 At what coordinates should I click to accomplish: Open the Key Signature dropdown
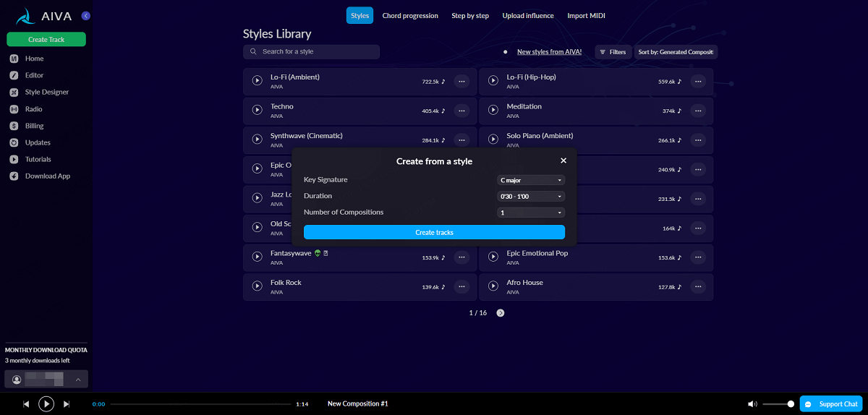531,180
